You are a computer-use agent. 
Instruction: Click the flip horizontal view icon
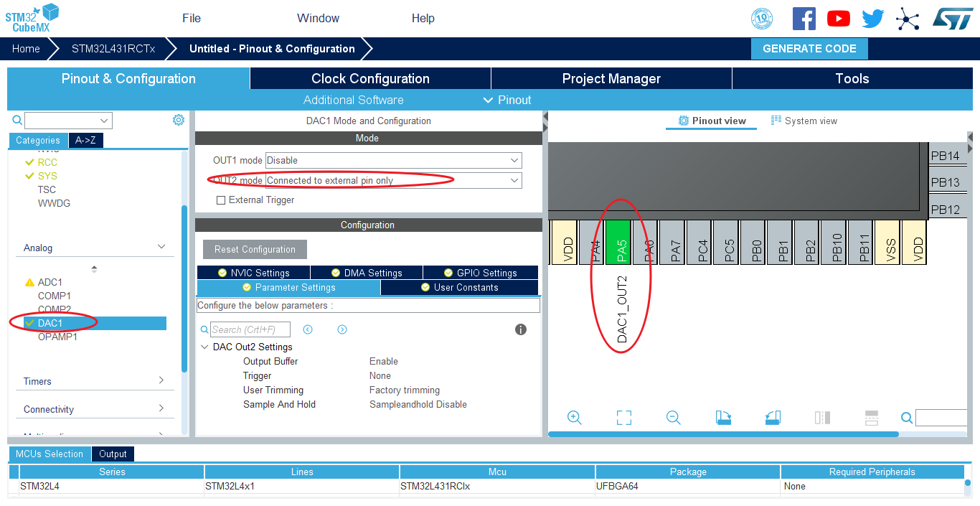coord(822,418)
